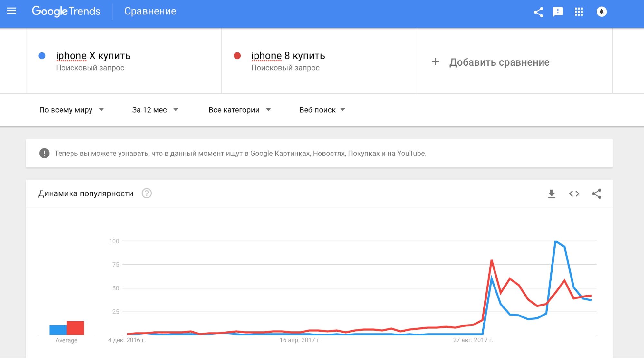Show help for Динамика популярности

coord(147,193)
